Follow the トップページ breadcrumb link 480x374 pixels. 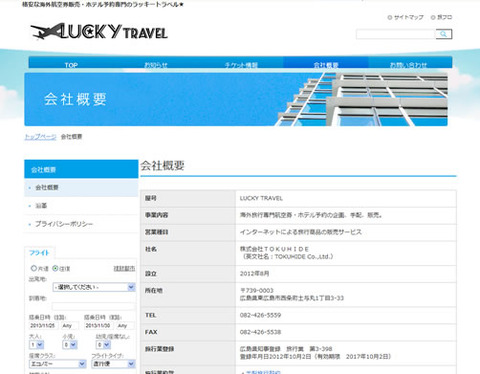(x=40, y=137)
